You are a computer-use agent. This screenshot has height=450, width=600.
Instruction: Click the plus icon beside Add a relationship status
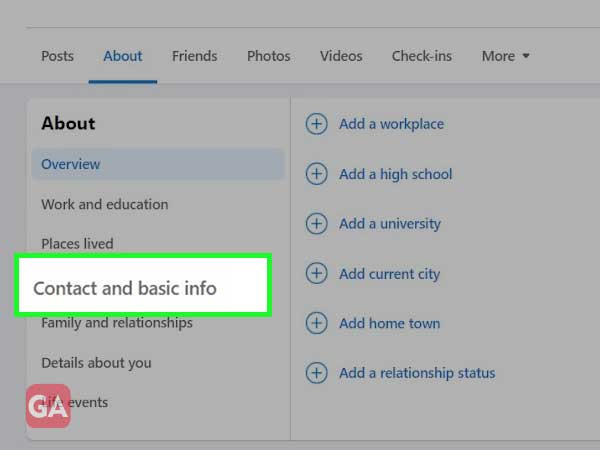coord(316,373)
